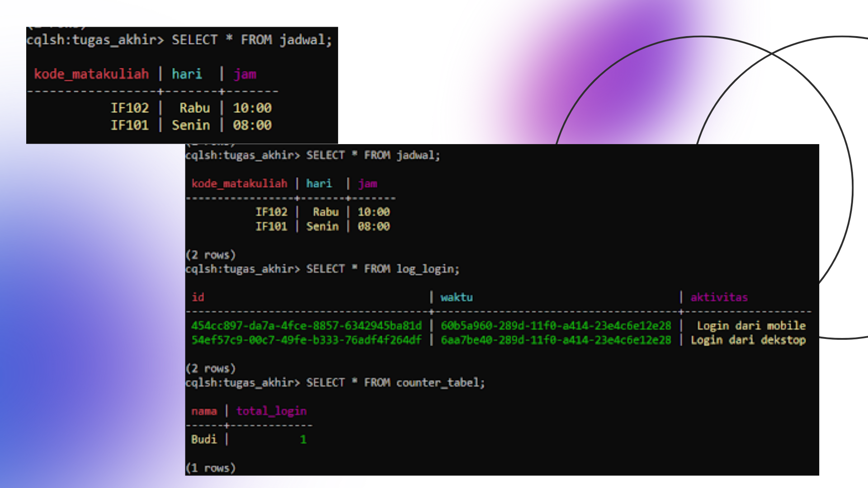
Task: Click the 'hari' header in large terminal
Action: (319, 183)
